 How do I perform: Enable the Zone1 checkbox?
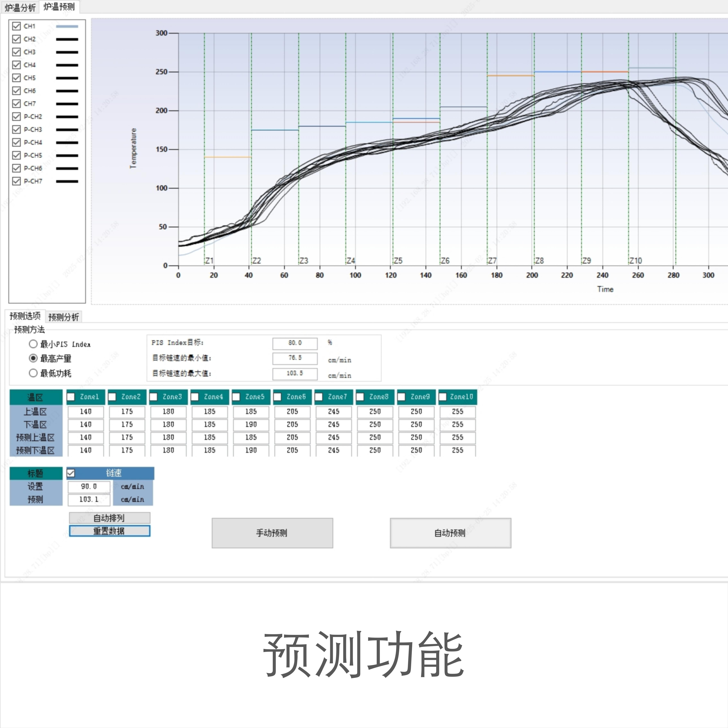point(71,397)
